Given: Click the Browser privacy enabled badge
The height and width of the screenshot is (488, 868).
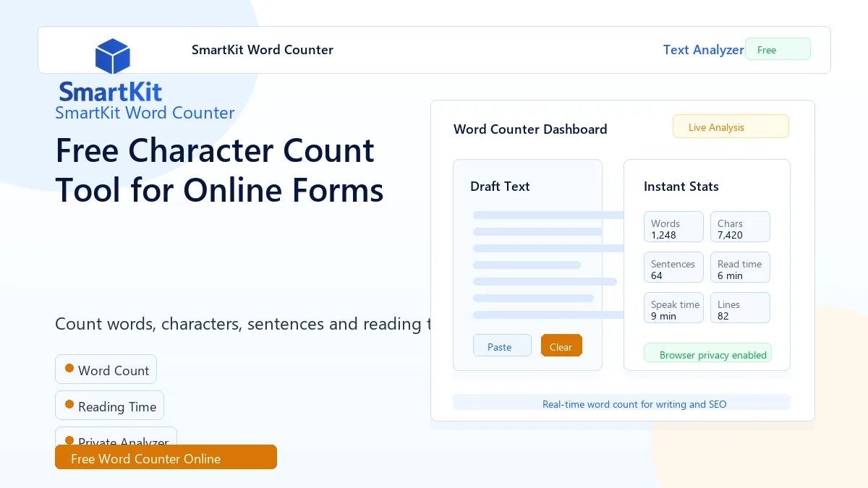Looking at the screenshot, I should 707,353.
